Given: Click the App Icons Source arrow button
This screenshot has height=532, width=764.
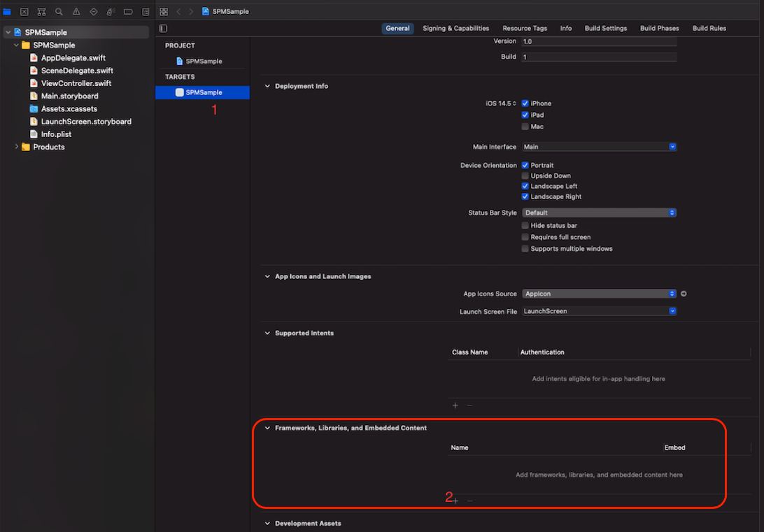Looking at the screenshot, I should [684, 294].
